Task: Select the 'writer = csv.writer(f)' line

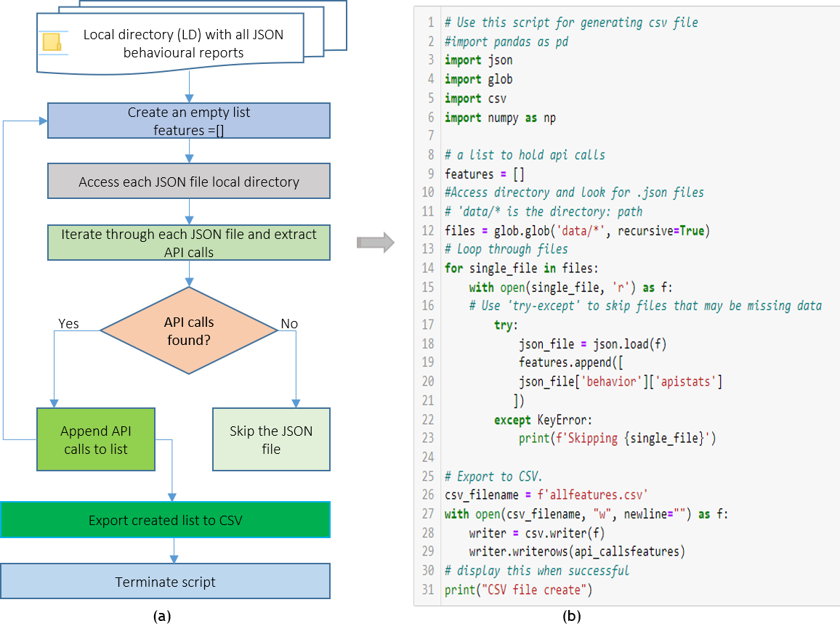Action: [537, 533]
